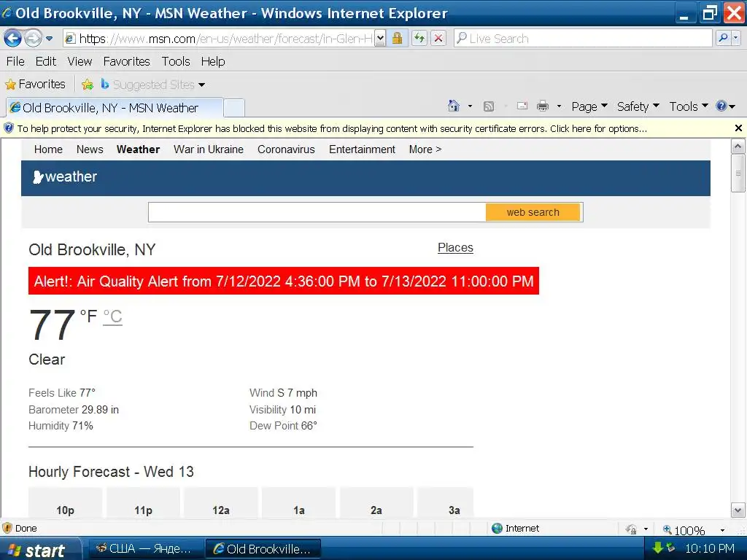747x560 pixels.
Task: Open the News link
Action: point(90,149)
